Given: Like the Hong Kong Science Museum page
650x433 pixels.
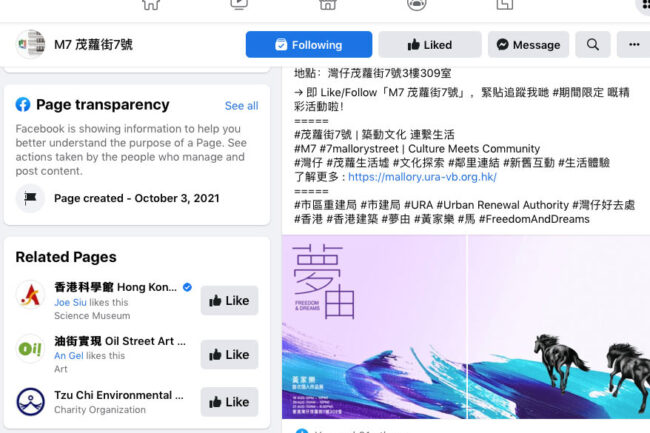Looking at the screenshot, I should click(x=229, y=300).
